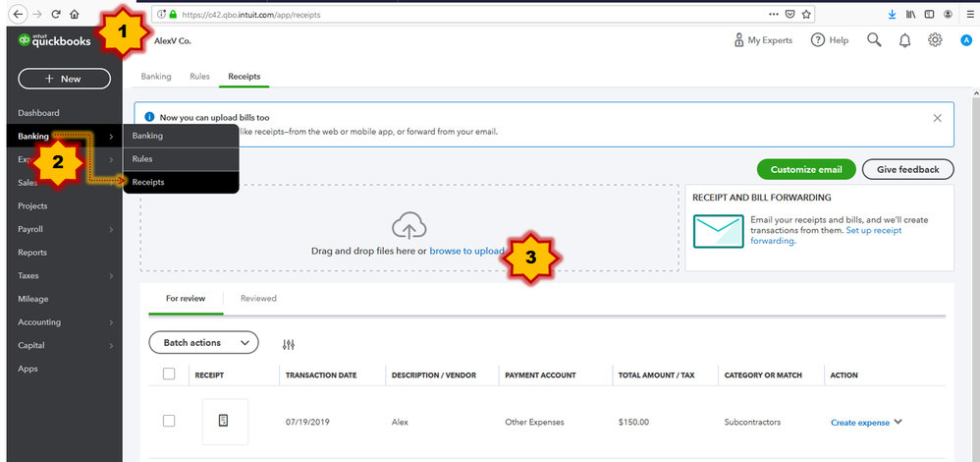Switch to the Banking top tab

point(155,77)
